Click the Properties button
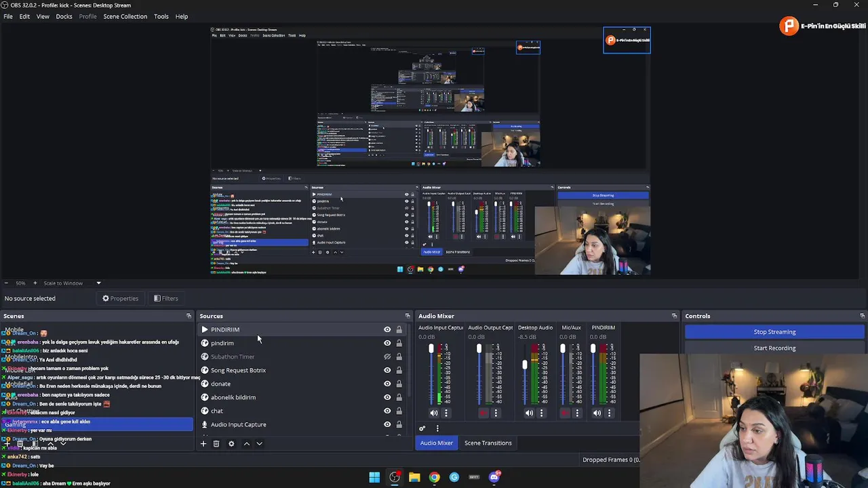This screenshot has height=488, width=868. click(120, 298)
